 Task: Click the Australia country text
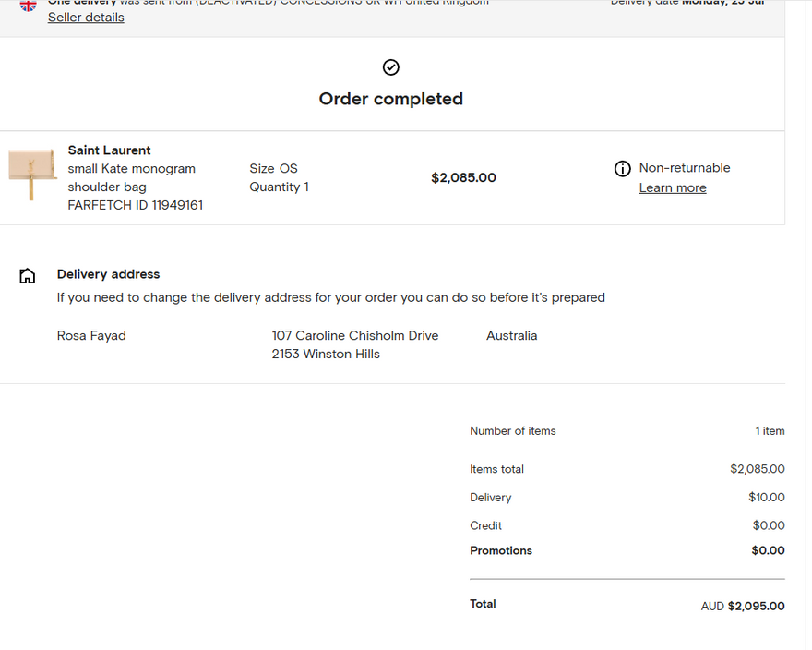(x=511, y=336)
